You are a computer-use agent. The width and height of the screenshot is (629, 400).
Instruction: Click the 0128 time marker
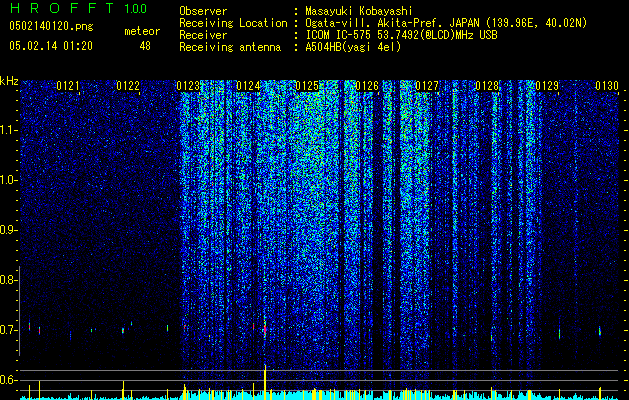coord(487,86)
